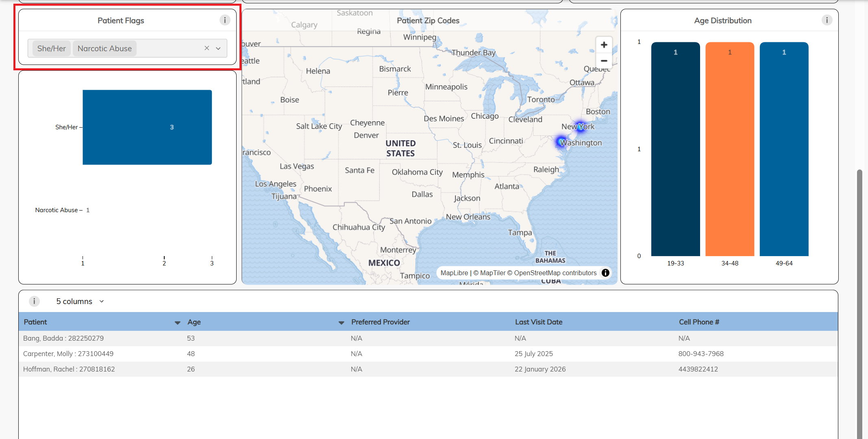The image size is (868, 439).
Task: Clear all patient flag filters with the X
Action: [207, 48]
